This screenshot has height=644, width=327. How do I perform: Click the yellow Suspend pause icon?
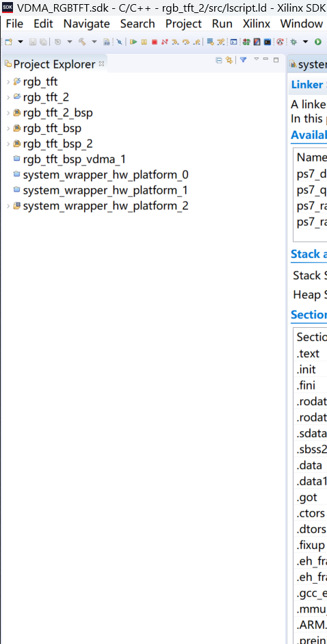[144, 42]
